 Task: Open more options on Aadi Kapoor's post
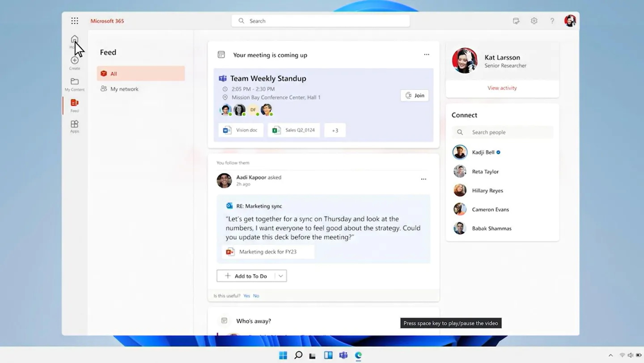[423, 178]
